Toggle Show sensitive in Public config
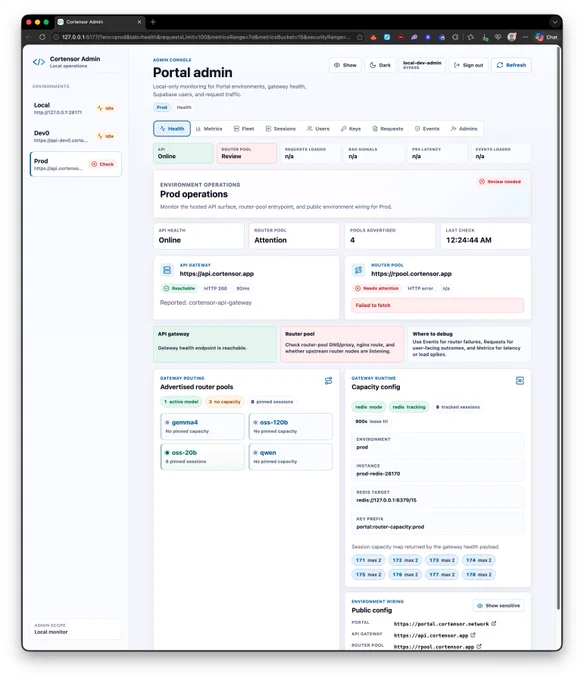584x680 pixels. tap(498, 605)
